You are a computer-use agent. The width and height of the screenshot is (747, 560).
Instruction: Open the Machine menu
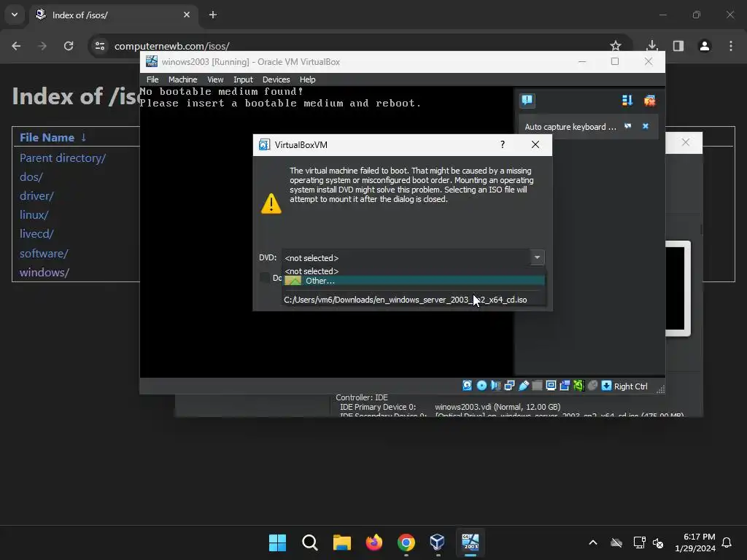[182, 79]
